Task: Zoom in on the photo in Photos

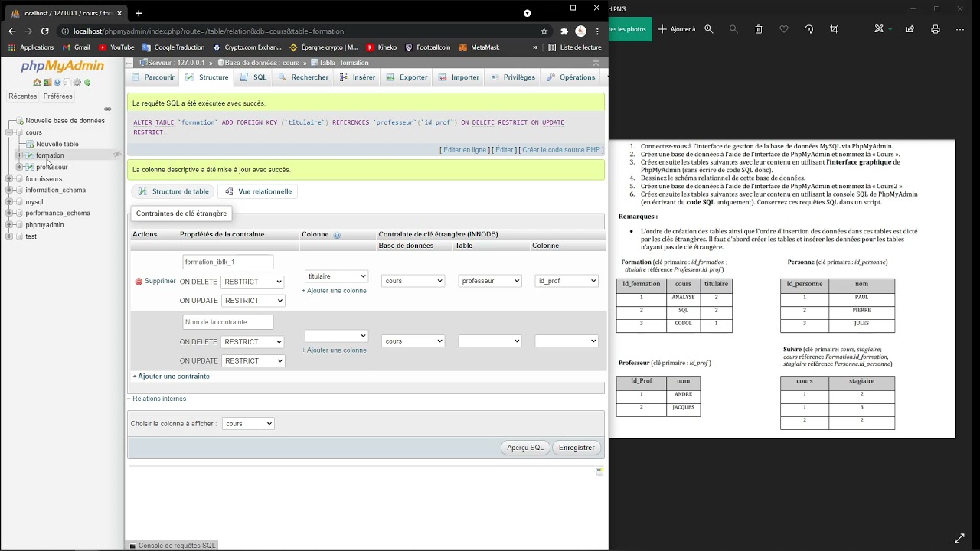Action: [x=709, y=29]
